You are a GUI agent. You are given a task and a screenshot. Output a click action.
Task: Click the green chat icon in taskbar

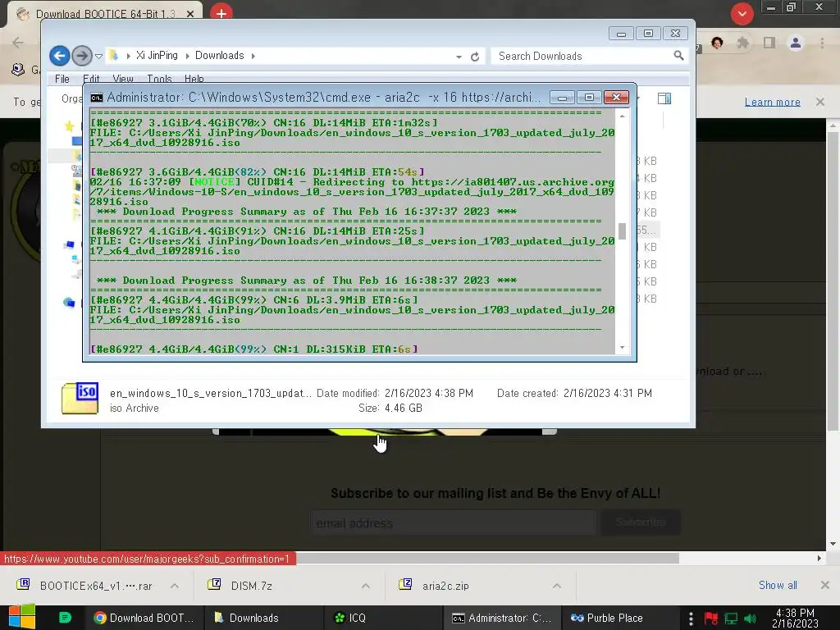(x=65, y=618)
